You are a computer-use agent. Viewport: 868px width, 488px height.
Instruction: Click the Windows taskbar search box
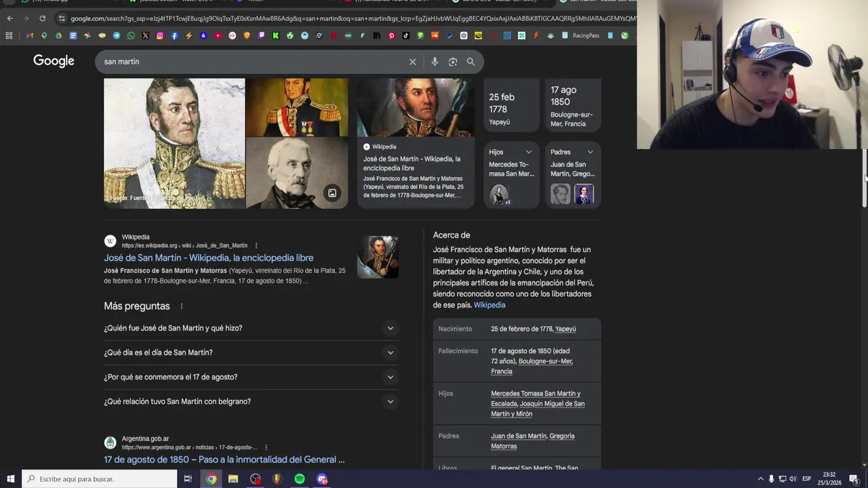(x=99, y=479)
